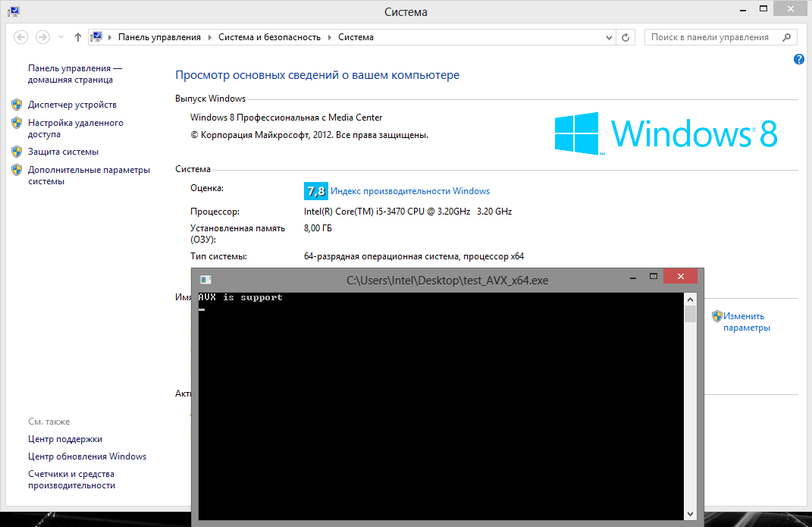The image size is (812, 527).
Task: Open Индекс производительности Windows link
Action: [x=410, y=191]
